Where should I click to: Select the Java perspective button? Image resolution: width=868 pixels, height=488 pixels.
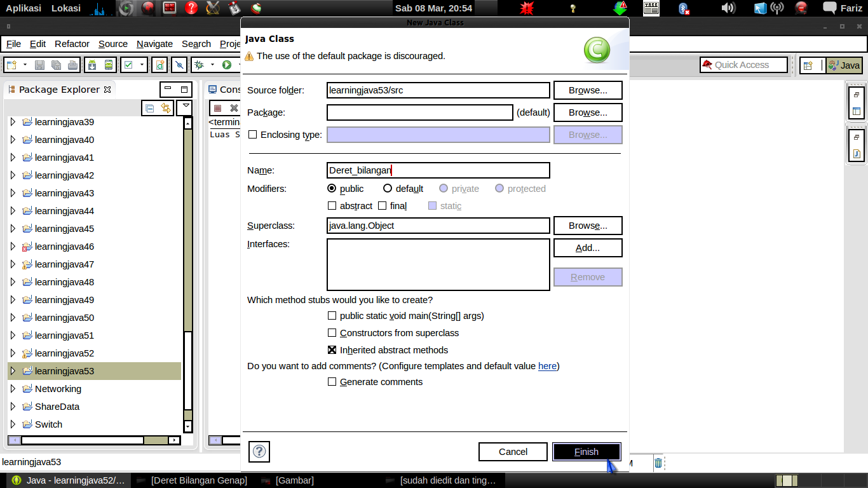(844, 65)
